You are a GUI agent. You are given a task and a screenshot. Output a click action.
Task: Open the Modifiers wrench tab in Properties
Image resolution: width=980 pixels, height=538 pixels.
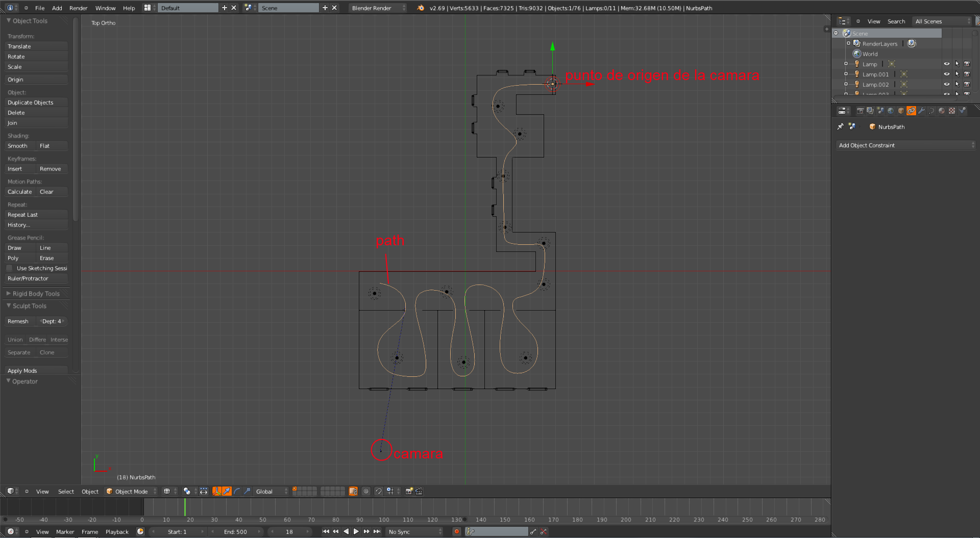(x=921, y=111)
